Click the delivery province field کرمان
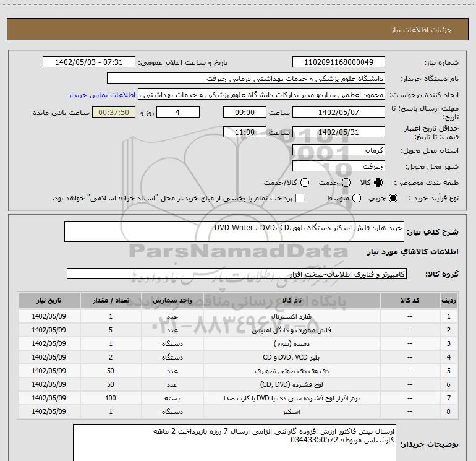 click(339, 150)
